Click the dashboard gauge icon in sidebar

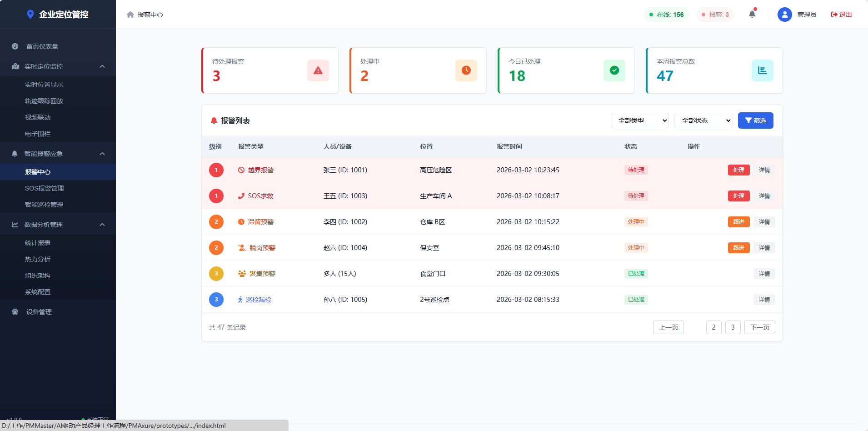(15, 46)
